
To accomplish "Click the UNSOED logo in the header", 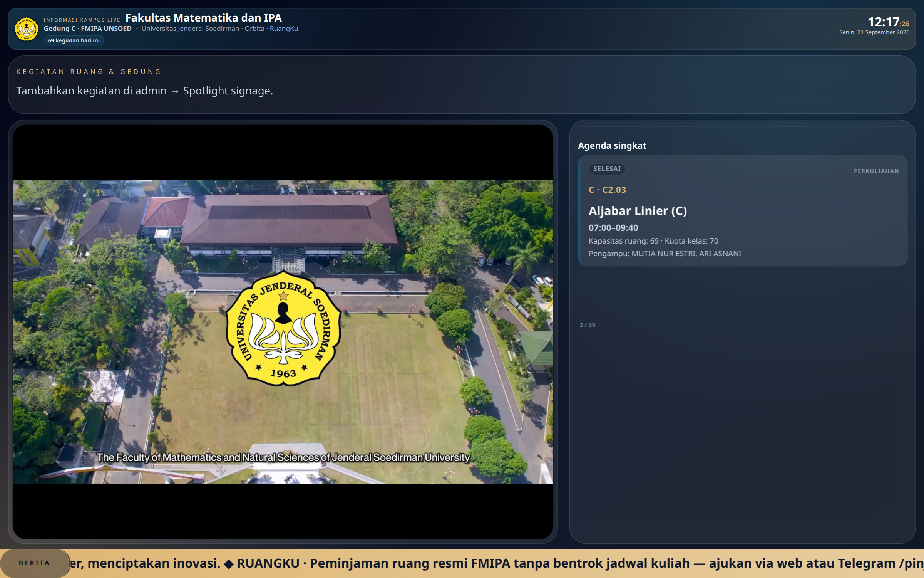I will click(x=27, y=29).
